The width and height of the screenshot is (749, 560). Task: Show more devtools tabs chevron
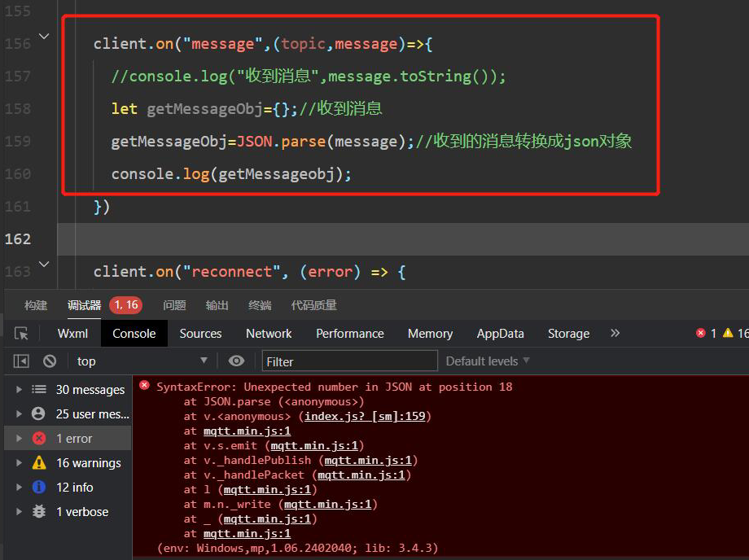[x=615, y=333]
